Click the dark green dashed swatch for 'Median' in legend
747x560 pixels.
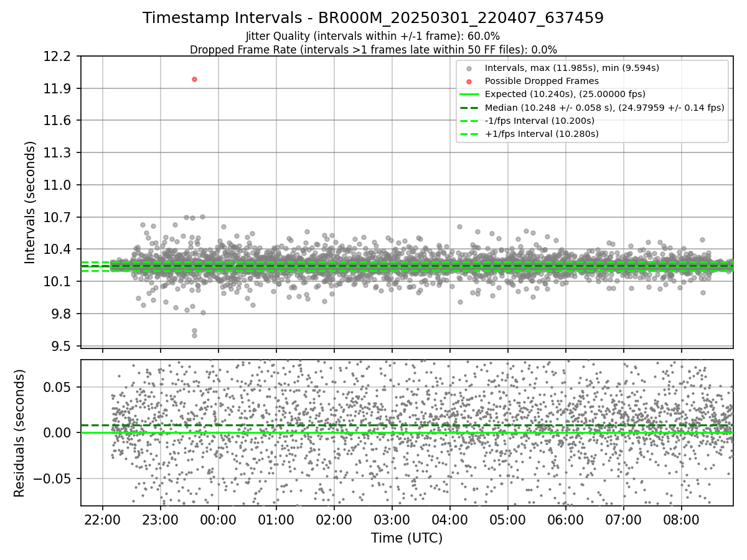tap(468, 107)
